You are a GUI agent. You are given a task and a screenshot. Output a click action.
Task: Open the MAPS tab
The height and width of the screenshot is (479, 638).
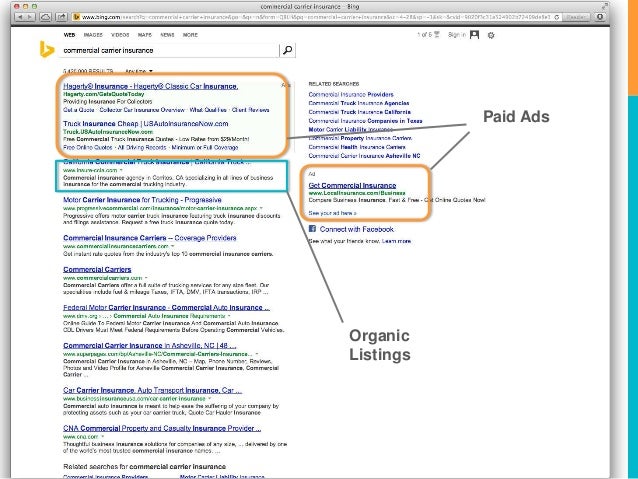coord(144,35)
